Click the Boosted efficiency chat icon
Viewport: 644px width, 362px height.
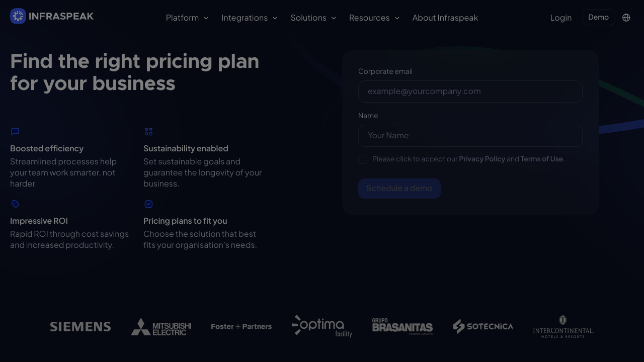[15, 132]
